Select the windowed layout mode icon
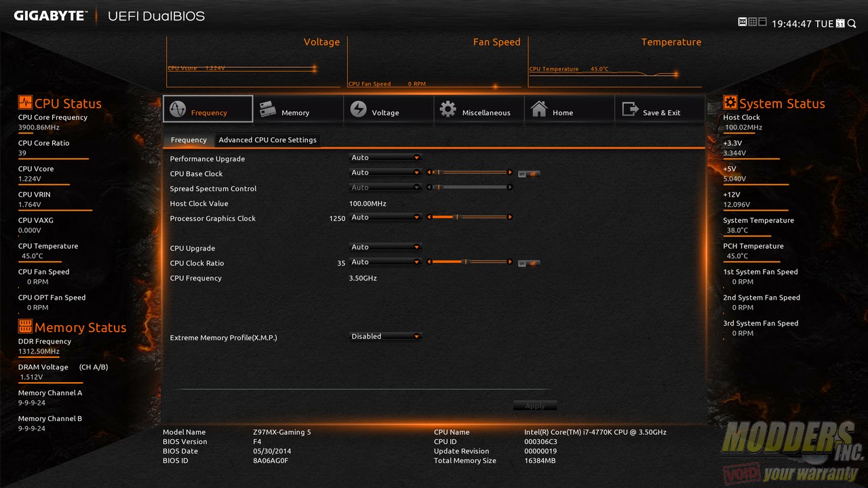This screenshot has height=488, width=868. coord(762,22)
